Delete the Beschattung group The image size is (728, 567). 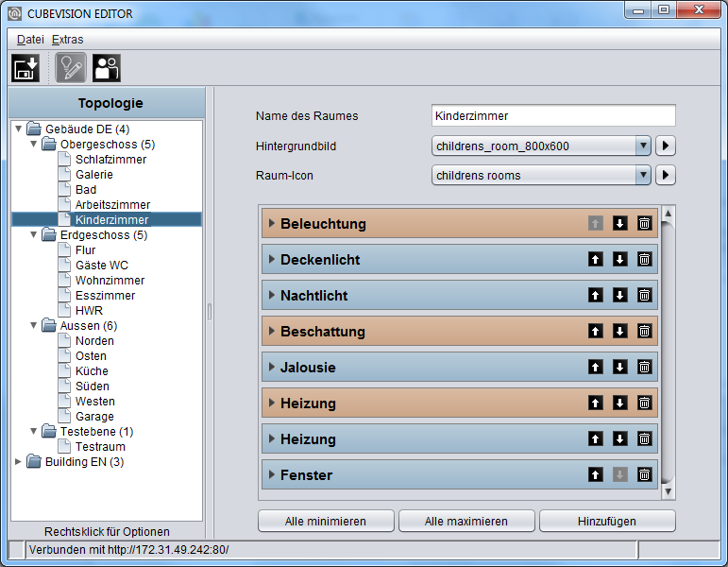point(644,332)
